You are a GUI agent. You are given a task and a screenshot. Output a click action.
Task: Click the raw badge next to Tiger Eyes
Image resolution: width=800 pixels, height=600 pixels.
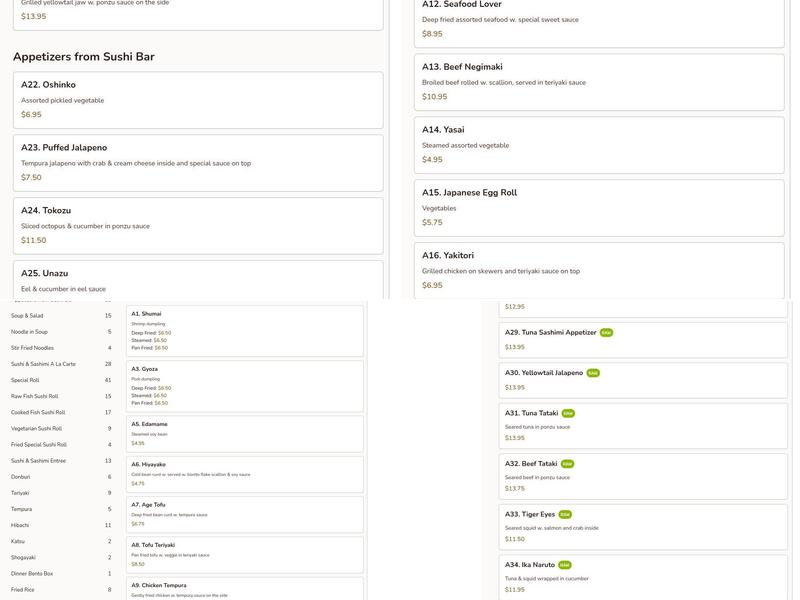coord(565,514)
